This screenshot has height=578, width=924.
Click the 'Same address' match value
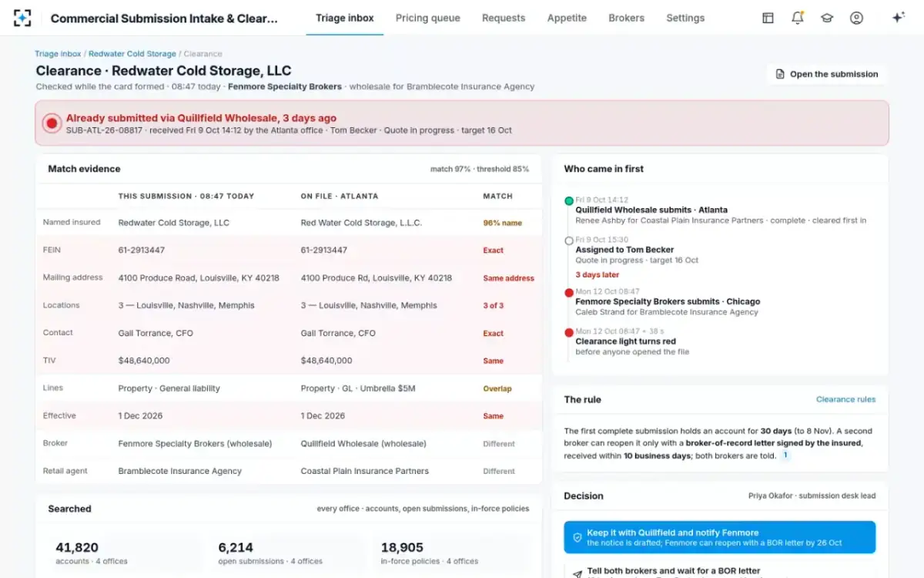pos(508,278)
